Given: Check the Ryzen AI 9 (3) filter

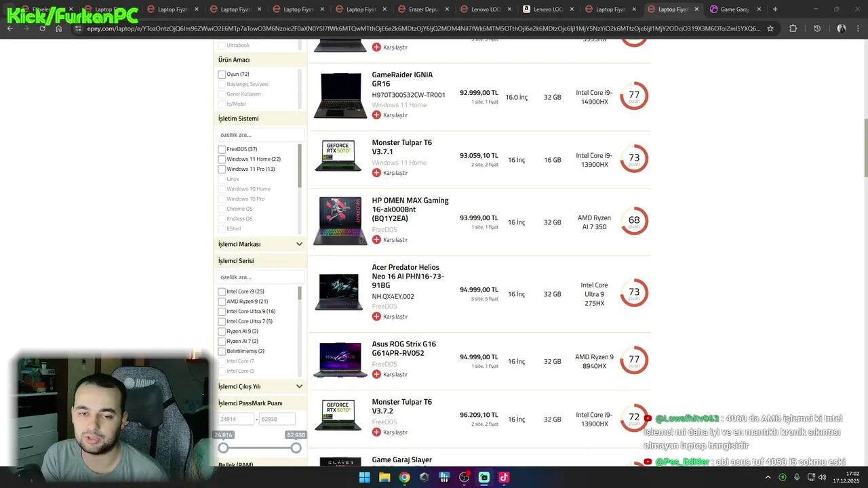Looking at the screenshot, I should pos(222,331).
